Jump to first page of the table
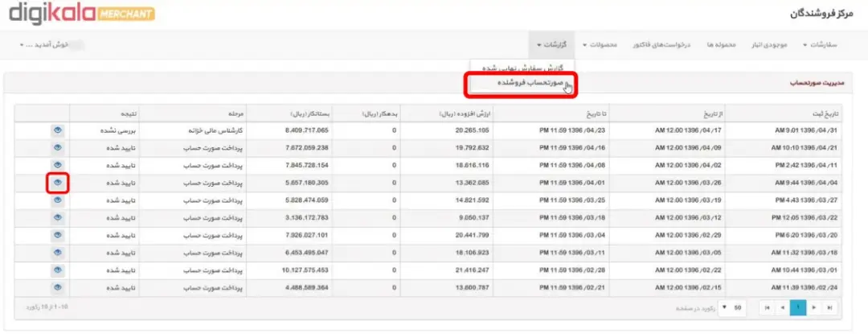 pos(767,307)
